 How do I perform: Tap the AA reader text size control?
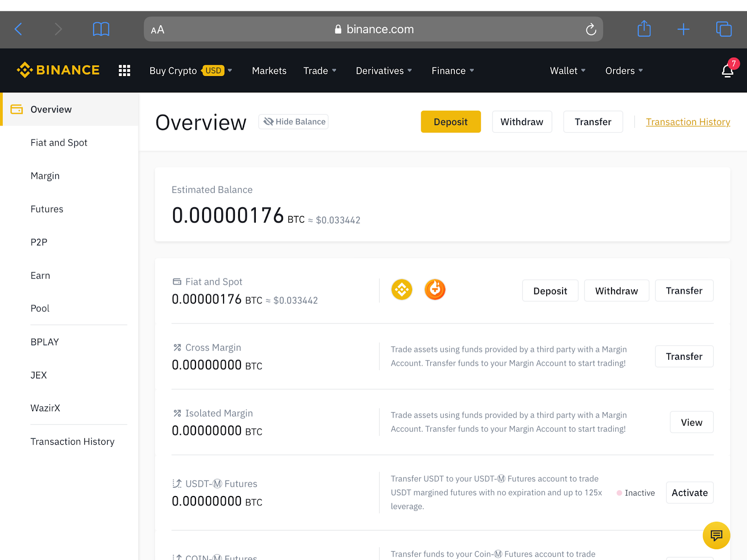click(x=158, y=30)
